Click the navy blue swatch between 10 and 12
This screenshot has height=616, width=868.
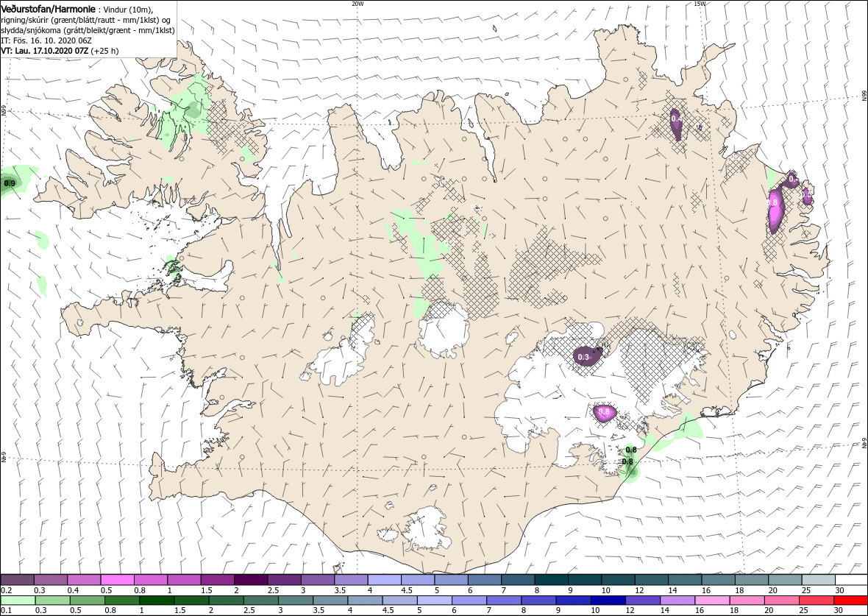point(608,601)
